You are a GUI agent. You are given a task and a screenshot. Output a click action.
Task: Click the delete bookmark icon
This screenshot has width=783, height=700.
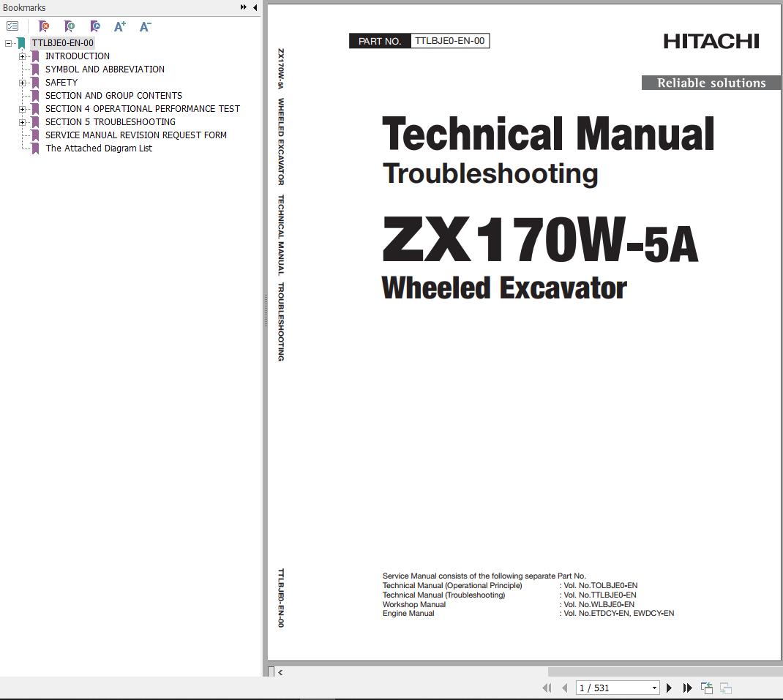coord(44,26)
